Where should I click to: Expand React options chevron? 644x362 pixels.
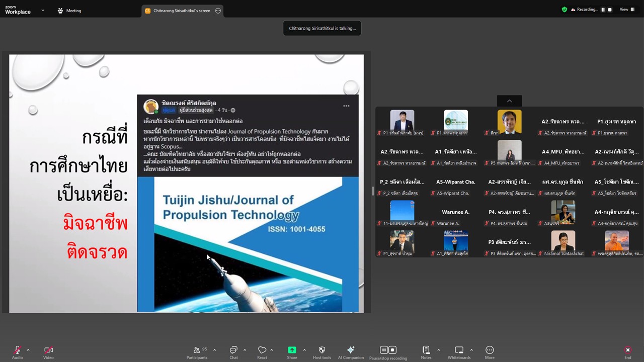(272, 350)
